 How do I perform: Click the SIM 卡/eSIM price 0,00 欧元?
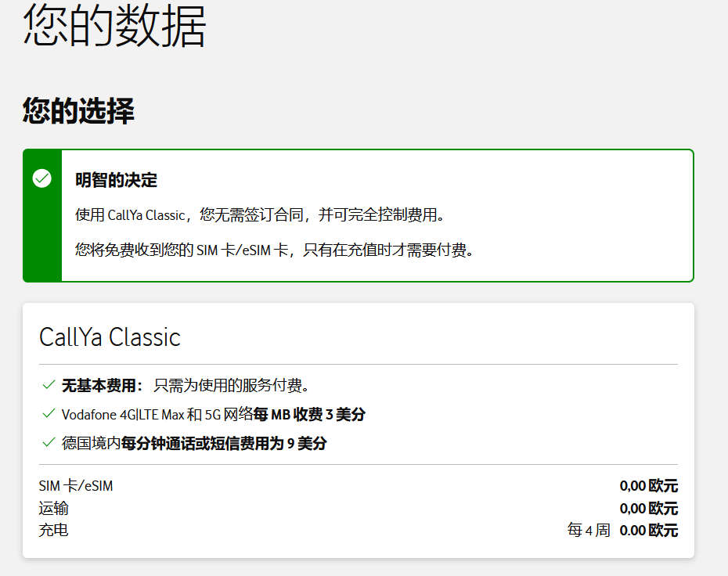coord(649,486)
